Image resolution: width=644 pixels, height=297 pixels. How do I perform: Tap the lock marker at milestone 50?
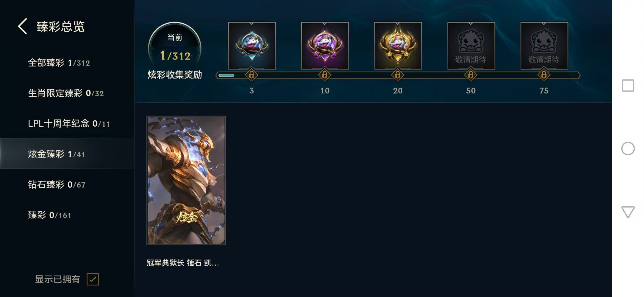coord(471,75)
